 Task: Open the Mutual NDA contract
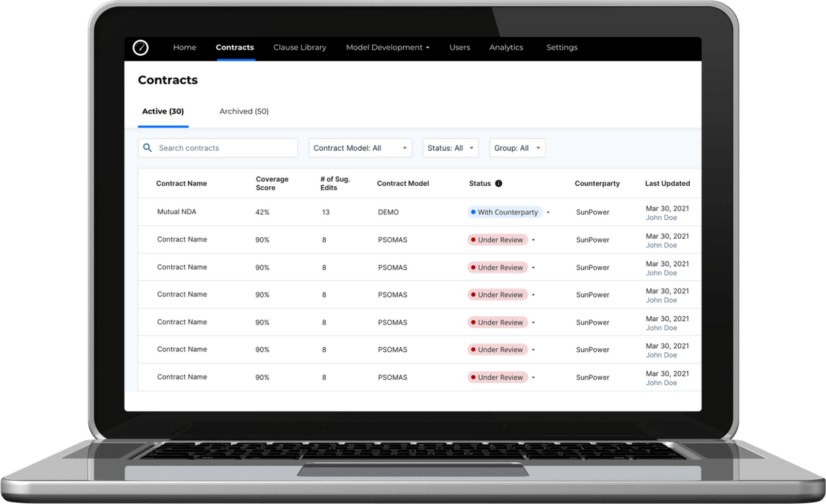tap(176, 212)
